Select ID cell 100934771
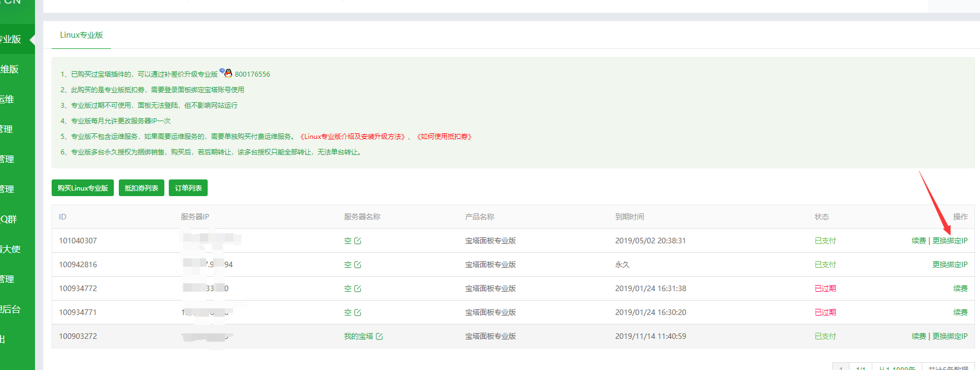This screenshot has height=370, width=980. pos(78,313)
